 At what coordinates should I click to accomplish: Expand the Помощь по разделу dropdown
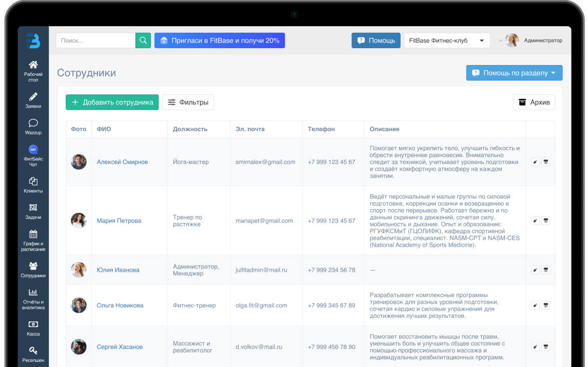point(514,73)
